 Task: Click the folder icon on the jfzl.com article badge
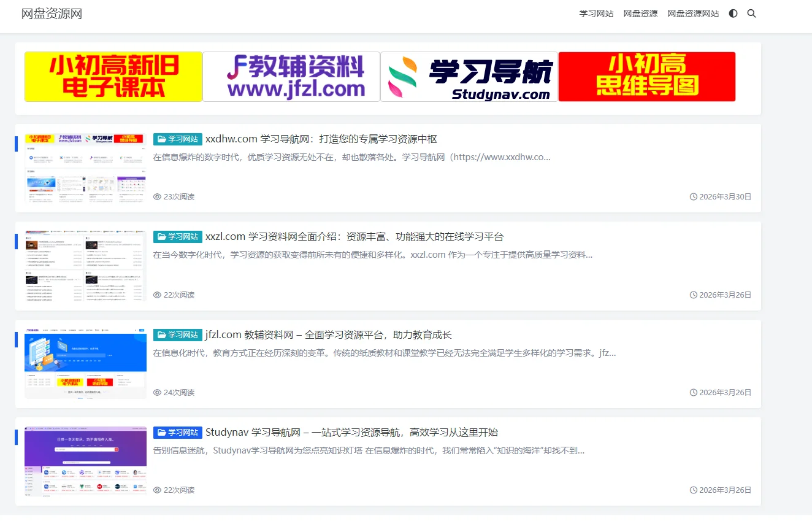161,334
